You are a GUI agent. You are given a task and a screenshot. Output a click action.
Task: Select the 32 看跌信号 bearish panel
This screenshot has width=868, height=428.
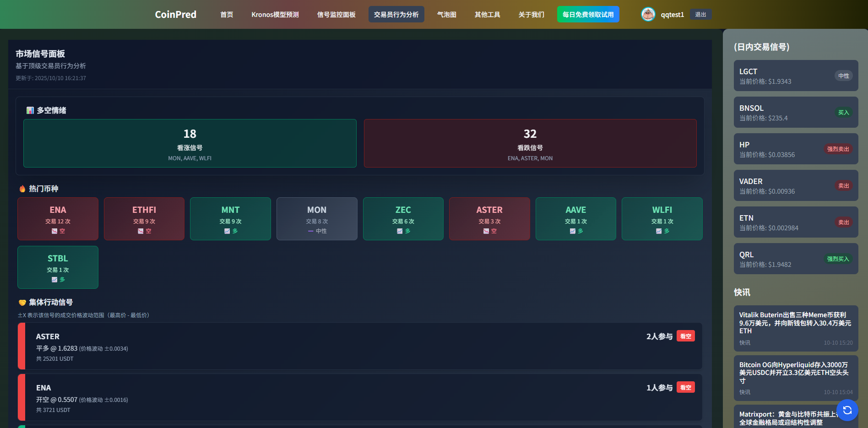point(530,143)
